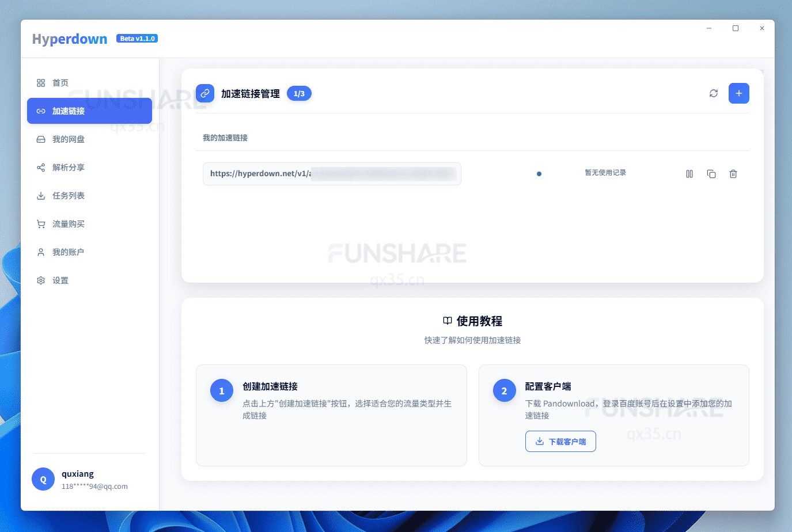Open 流量购买 page
The image size is (792, 532).
click(89, 224)
